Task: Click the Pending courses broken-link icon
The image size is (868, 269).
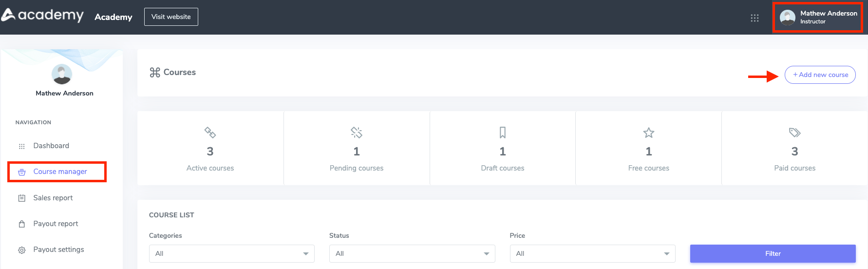Action: coord(357,133)
